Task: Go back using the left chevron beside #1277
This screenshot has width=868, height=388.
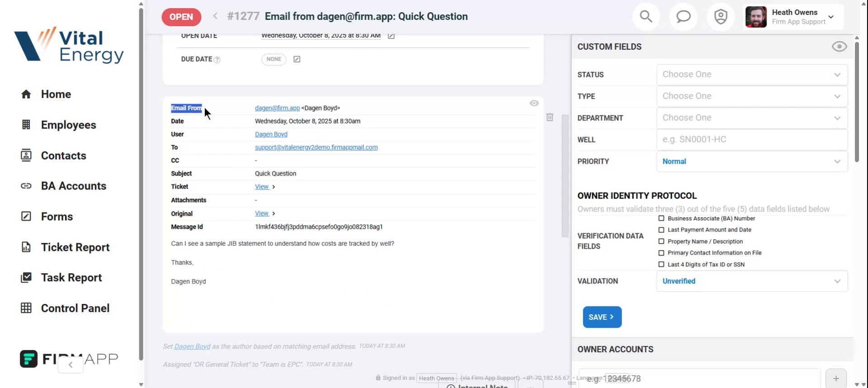Action: pos(215,16)
